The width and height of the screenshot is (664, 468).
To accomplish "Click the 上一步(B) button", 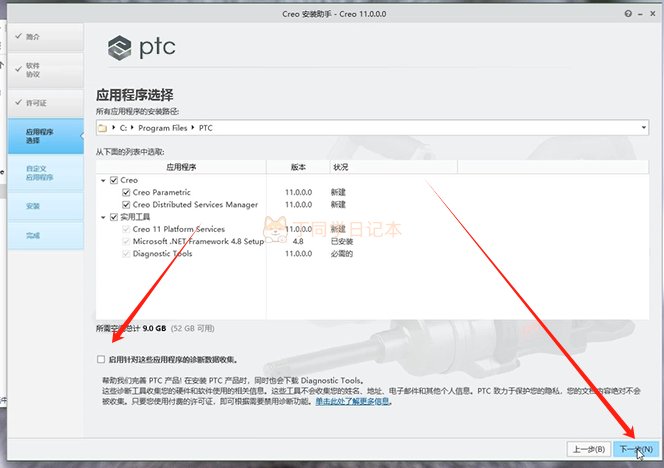I will point(589,449).
